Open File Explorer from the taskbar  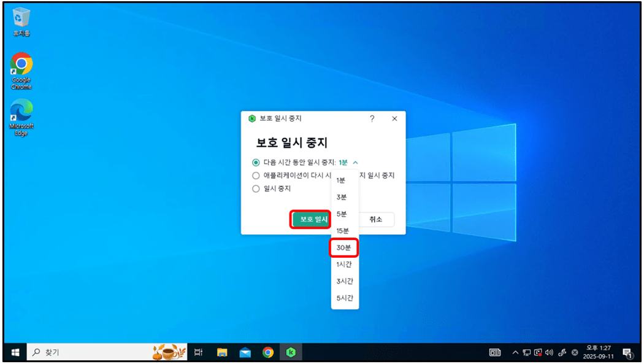(x=222, y=352)
